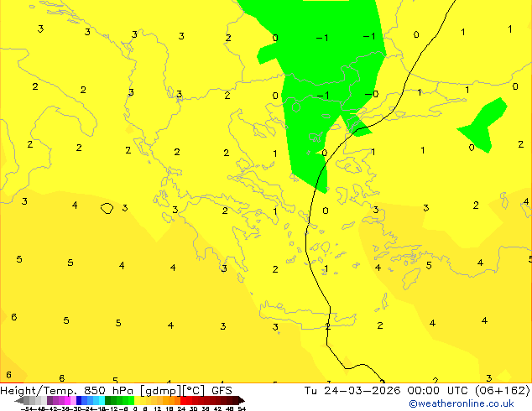Click the small closed contour circle on map
The image size is (532, 411).
(x=107, y=208)
